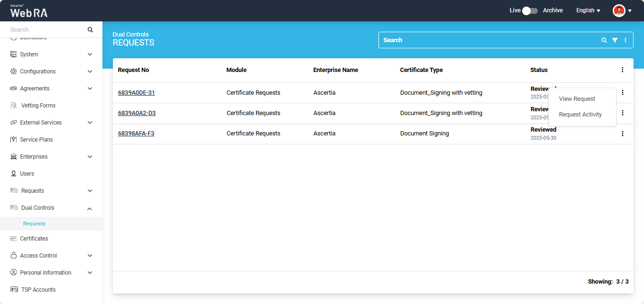Open request 6839A0A2-D3 link
The height and width of the screenshot is (304, 644).
137,113
